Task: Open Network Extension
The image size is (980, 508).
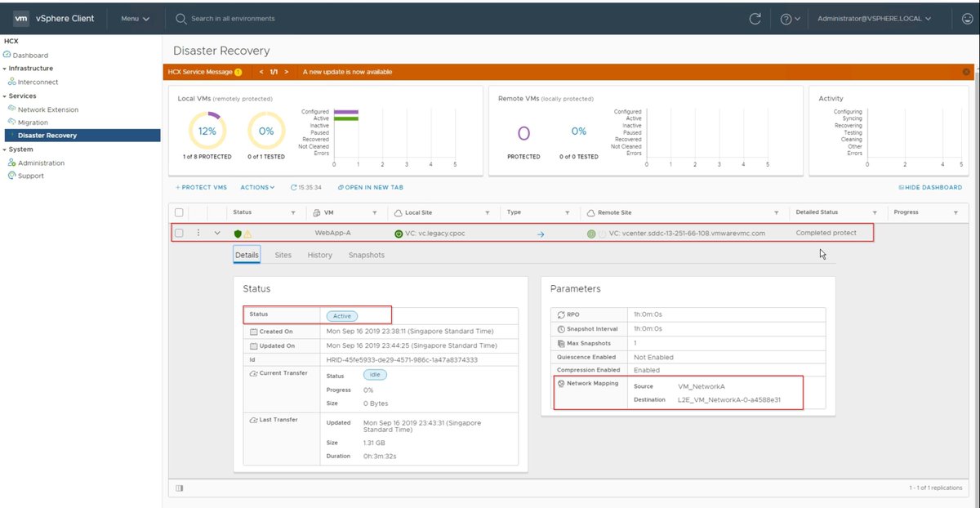Action: (x=48, y=109)
